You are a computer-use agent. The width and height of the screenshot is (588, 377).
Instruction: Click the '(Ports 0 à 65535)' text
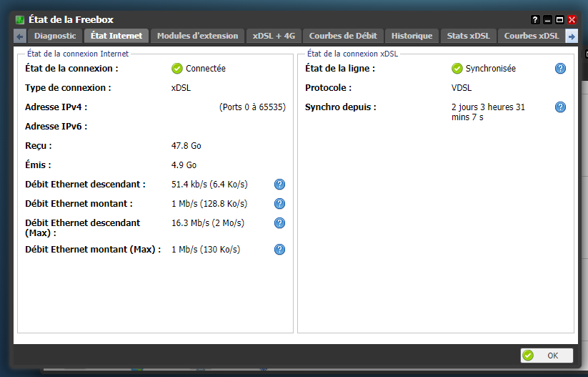252,107
